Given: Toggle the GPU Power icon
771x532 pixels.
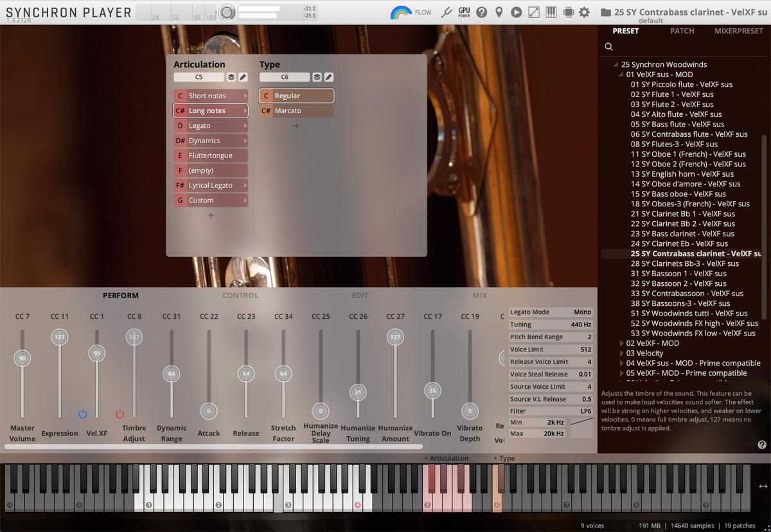Looking at the screenshot, I should 464,12.
